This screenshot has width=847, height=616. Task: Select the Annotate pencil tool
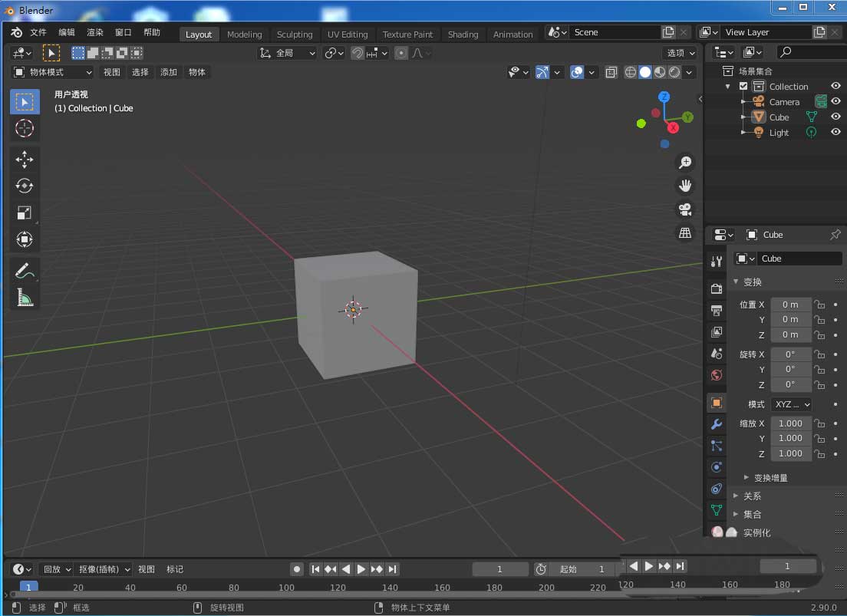(25, 270)
